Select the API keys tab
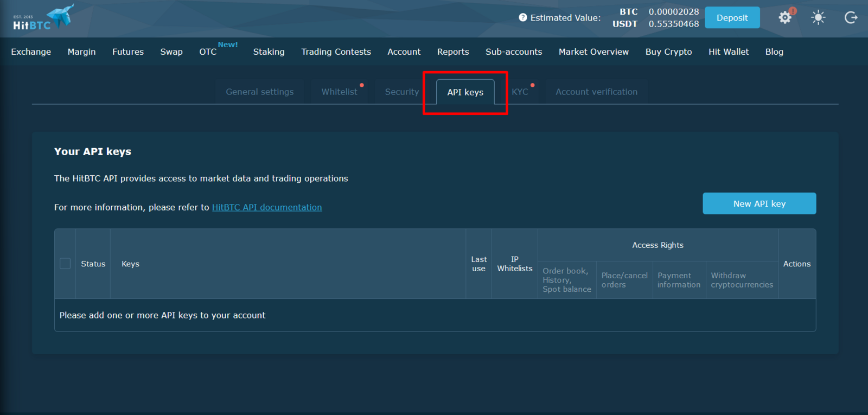The width and height of the screenshot is (868, 415). (465, 92)
